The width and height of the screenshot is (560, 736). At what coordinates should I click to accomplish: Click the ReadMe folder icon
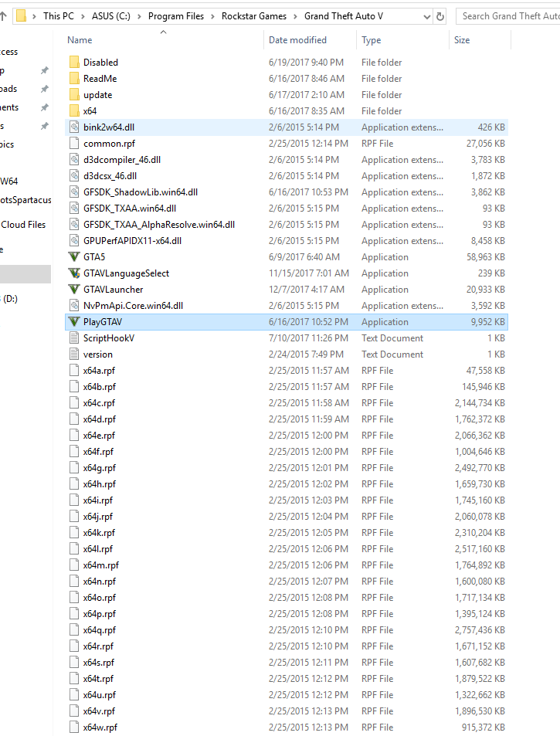pyautogui.click(x=73, y=78)
